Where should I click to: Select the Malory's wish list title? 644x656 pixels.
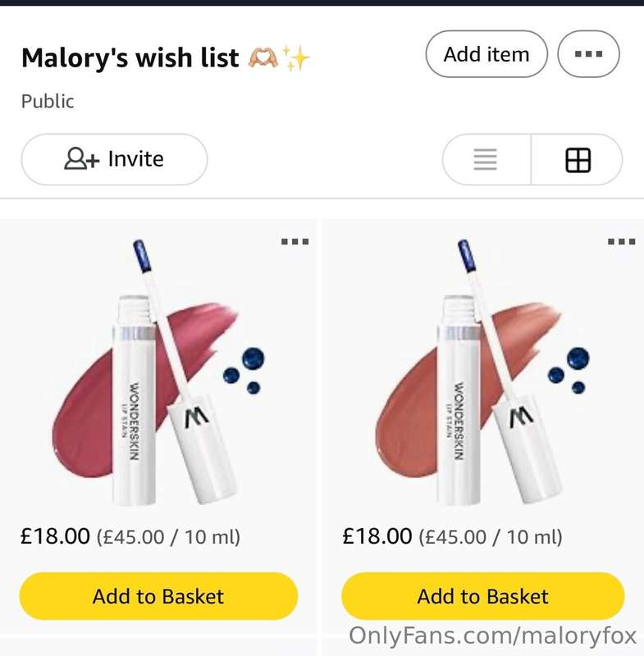[x=130, y=57]
